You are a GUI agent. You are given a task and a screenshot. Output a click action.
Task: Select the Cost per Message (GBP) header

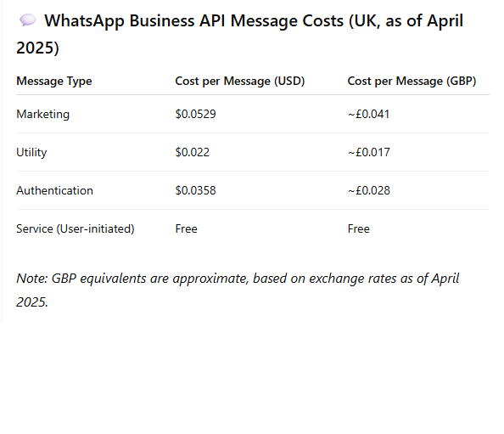(x=412, y=81)
